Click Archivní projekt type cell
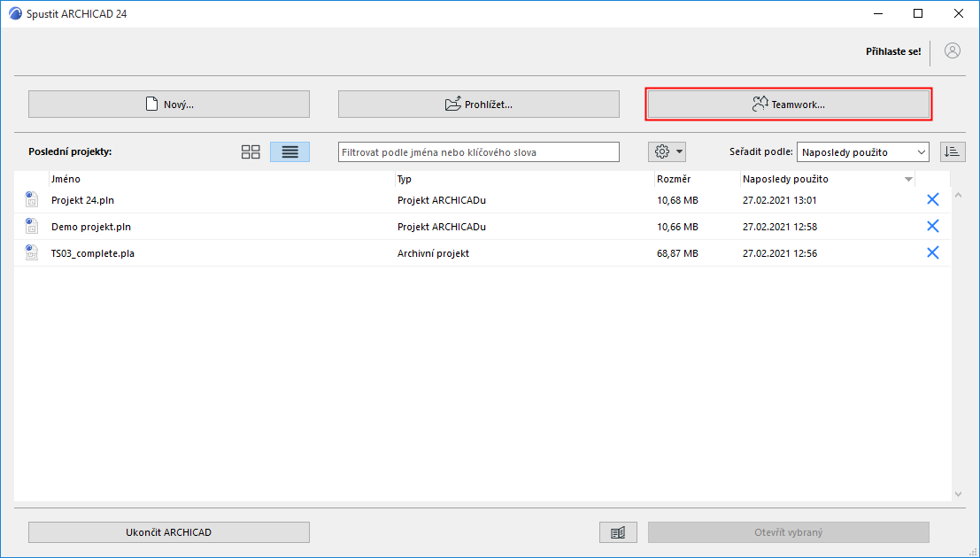The image size is (980, 558). click(x=433, y=253)
